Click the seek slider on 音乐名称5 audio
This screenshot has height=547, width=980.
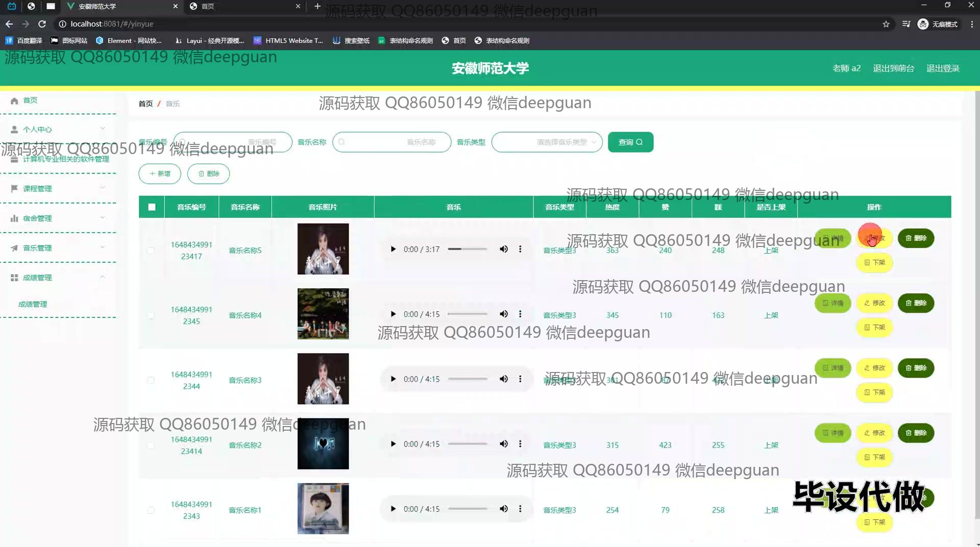[467, 249]
